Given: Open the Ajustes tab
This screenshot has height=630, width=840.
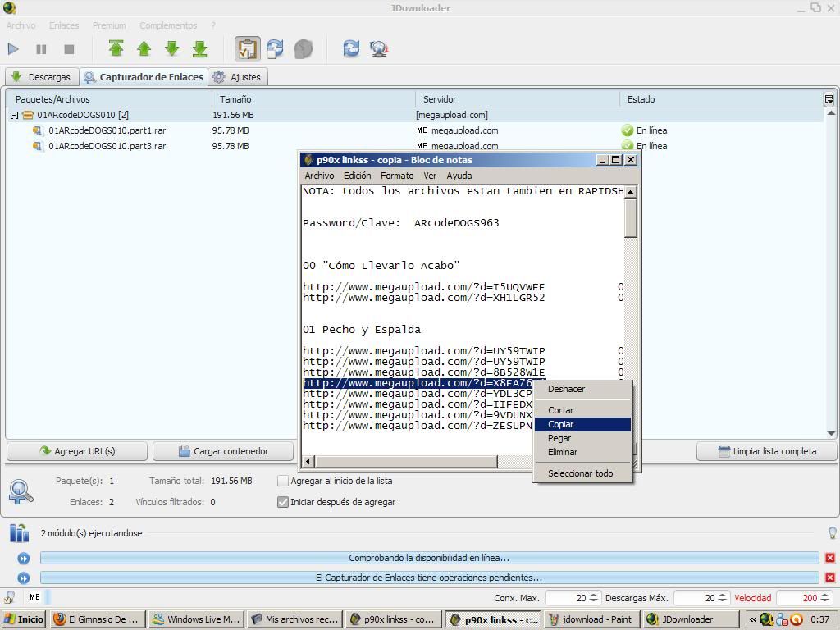Looking at the screenshot, I should click(238, 77).
